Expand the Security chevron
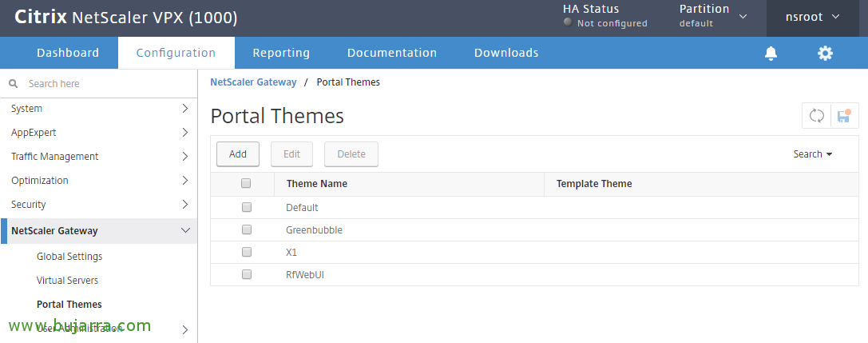The height and width of the screenshot is (343, 868). (x=185, y=205)
